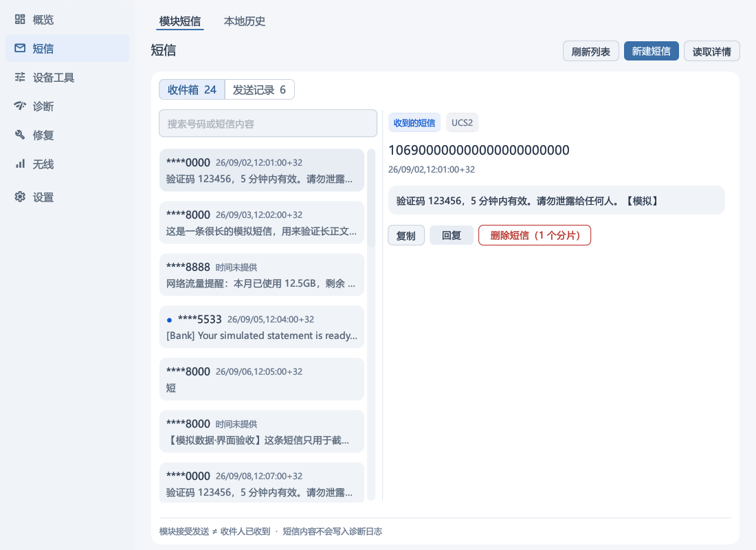The height and width of the screenshot is (550, 756).
Task: Copy the message with 复制 button
Action: (x=406, y=235)
